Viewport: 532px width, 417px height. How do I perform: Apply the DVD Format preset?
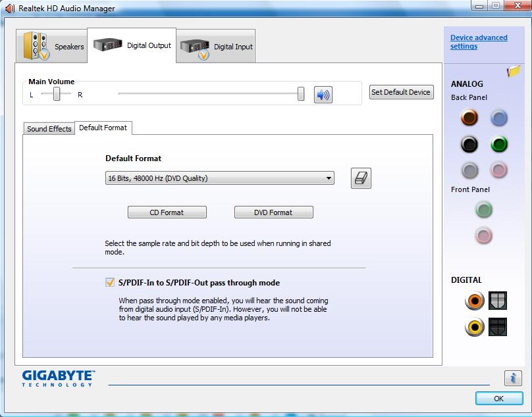click(x=273, y=212)
